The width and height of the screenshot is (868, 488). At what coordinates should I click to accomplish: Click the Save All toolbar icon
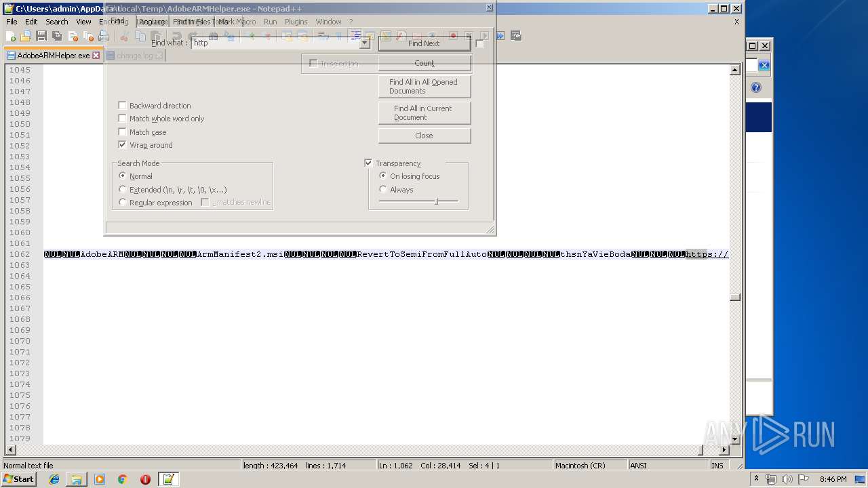(57, 36)
